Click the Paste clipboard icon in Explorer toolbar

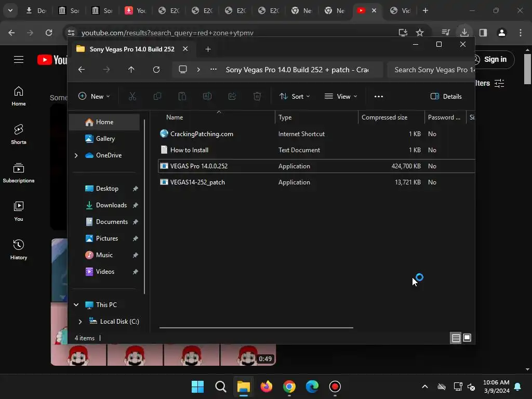pyautogui.click(x=182, y=96)
